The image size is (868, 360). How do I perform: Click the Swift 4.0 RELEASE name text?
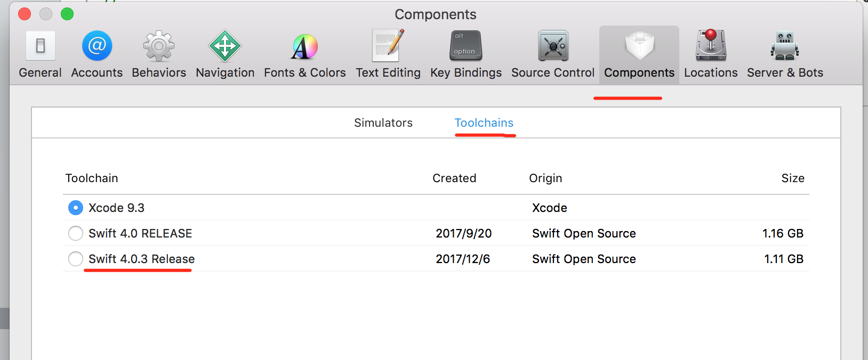pos(140,233)
